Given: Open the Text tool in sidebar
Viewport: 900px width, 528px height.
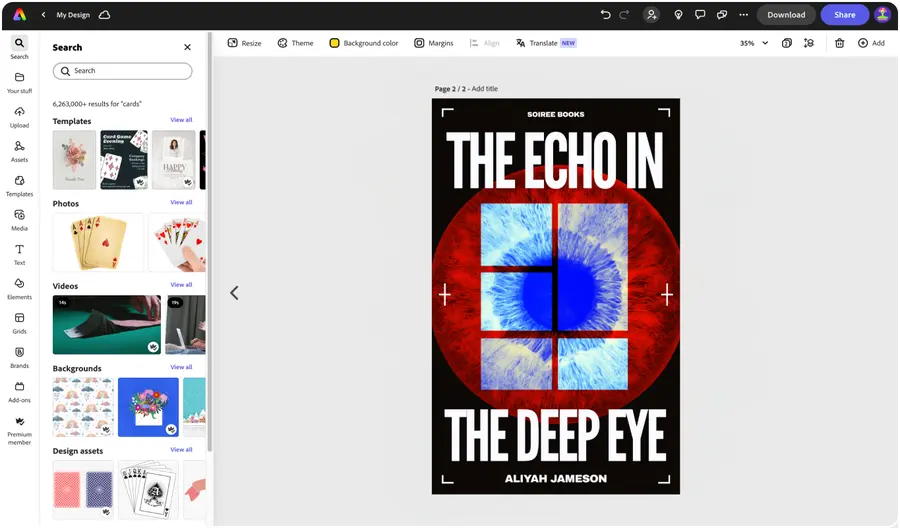Looking at the screenshot, I should click(x=19, y=253).
